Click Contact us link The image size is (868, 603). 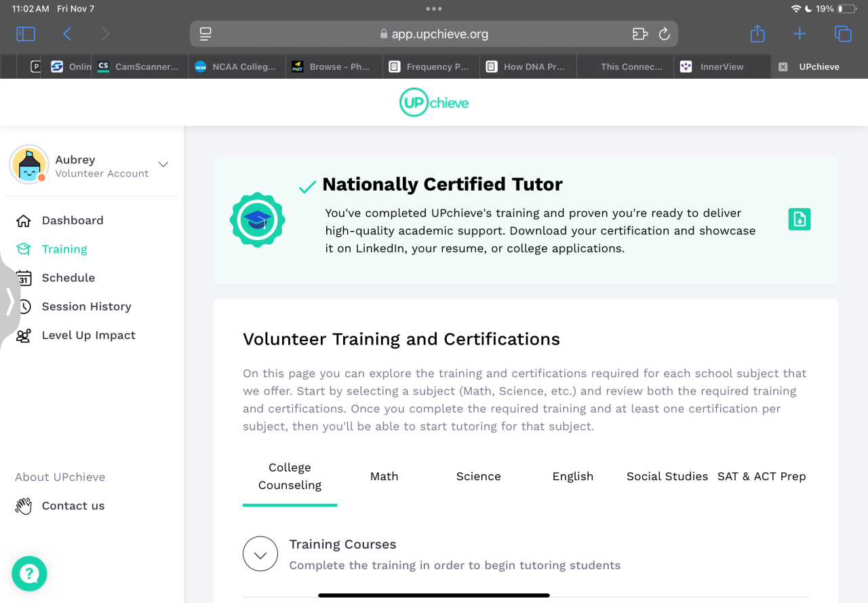point(73,506)
